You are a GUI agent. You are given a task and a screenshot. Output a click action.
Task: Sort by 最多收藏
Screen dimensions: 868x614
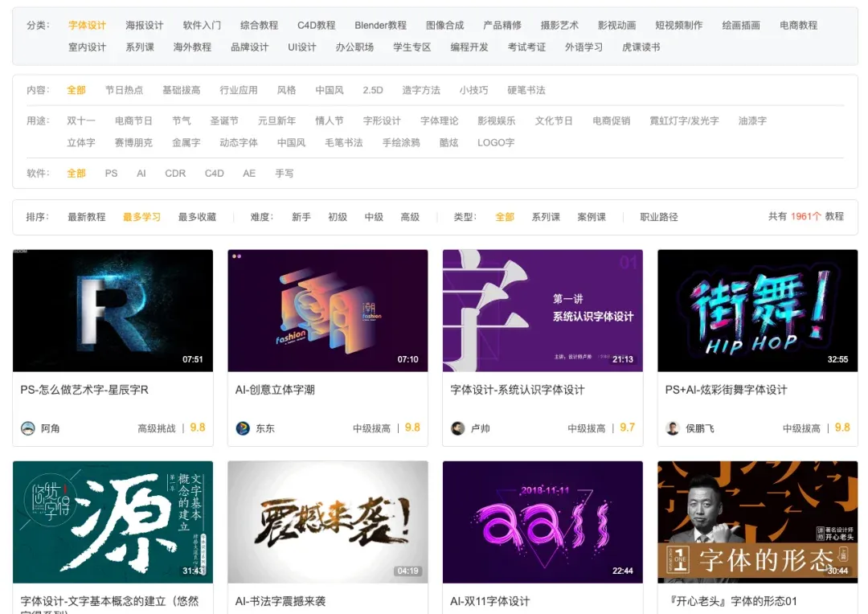[197, 216]
